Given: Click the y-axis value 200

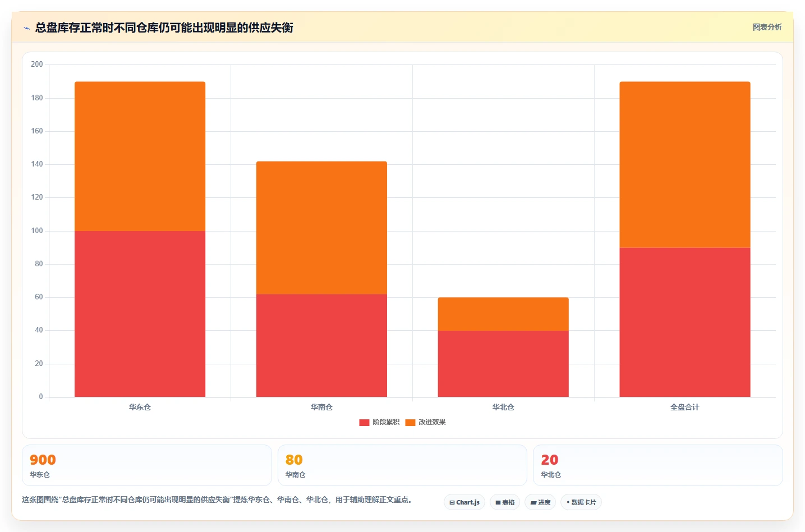Looking at the screenshot, I should (x=37, y=64).
